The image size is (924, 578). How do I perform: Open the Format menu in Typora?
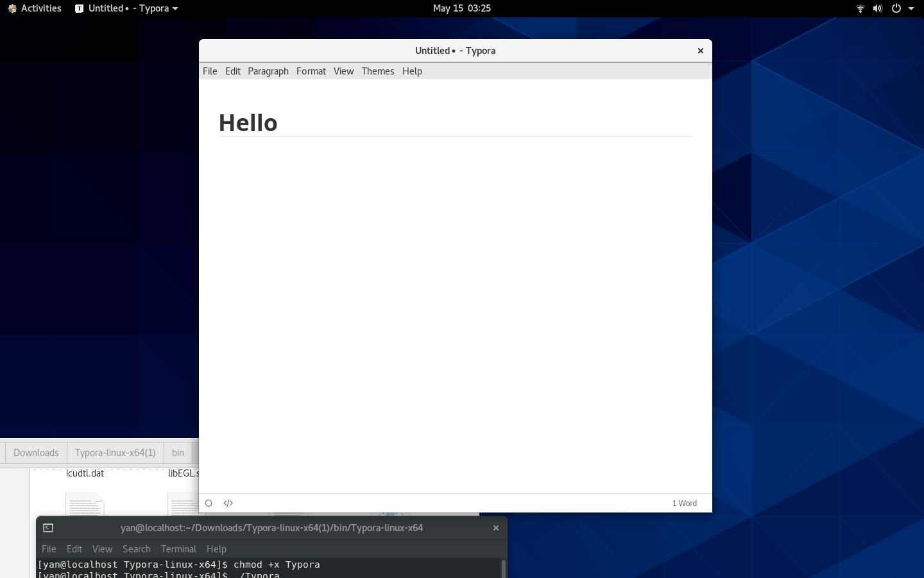[x=311, y=71]
